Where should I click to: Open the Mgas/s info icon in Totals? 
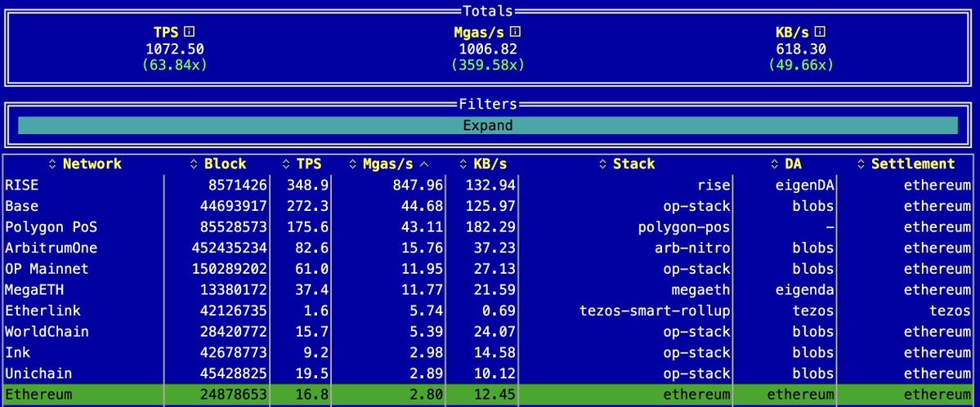pyautogui.click(x=516, y=32)
